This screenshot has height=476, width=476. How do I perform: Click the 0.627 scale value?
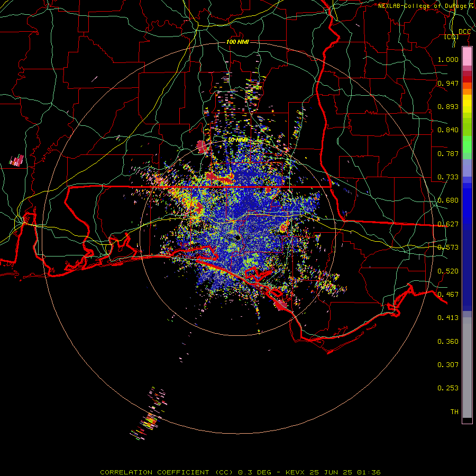[448, 224]
